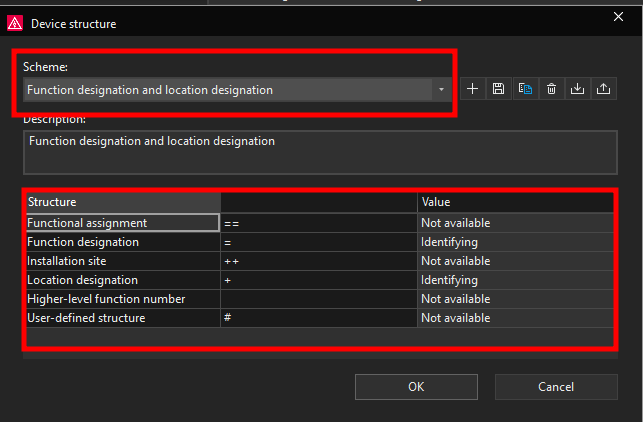Click the Structure column header
This screenshot has width=643, height=422.
pos(122,202)
